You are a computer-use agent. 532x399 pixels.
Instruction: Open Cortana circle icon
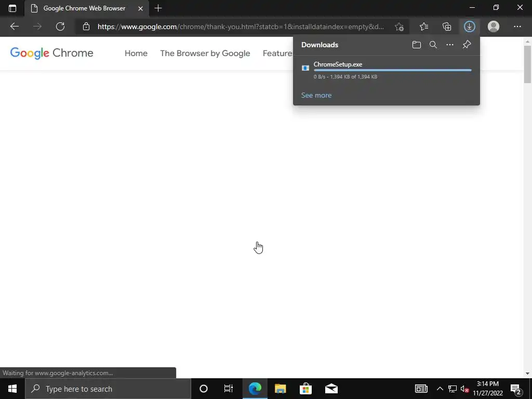point(204,389)
